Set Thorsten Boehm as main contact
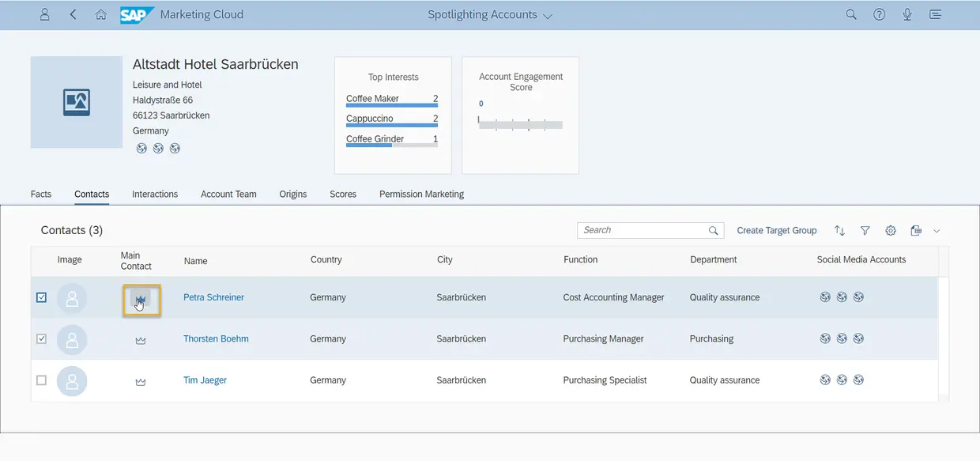 [141, 339]
